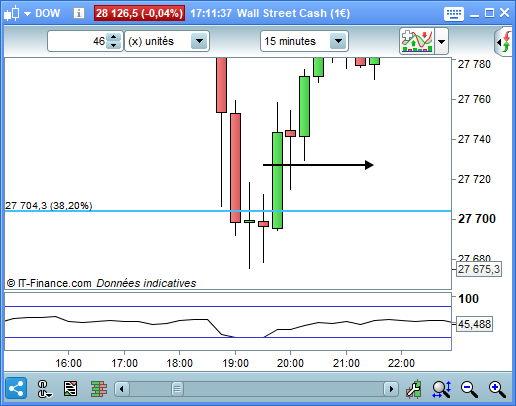Viewport: 516px width, 406px height.
Task: Toggle the on-screen keyboard icon
Action: (x=454, y=14)
